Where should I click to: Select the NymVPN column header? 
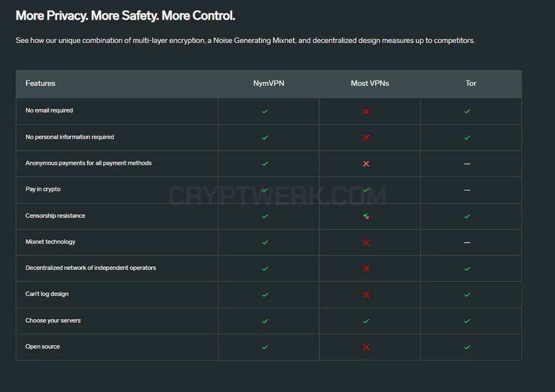coord(269,83)
